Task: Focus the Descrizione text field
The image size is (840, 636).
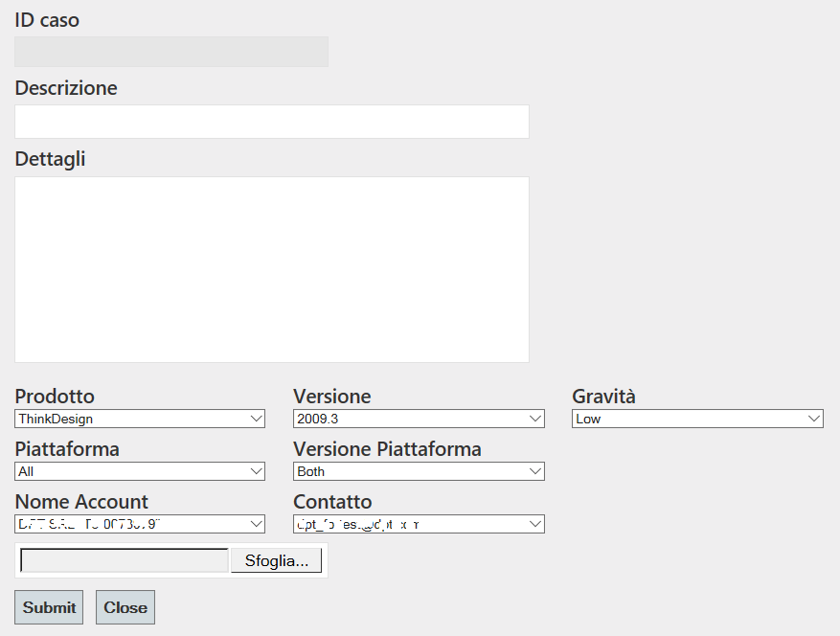Action: [271, 122]
